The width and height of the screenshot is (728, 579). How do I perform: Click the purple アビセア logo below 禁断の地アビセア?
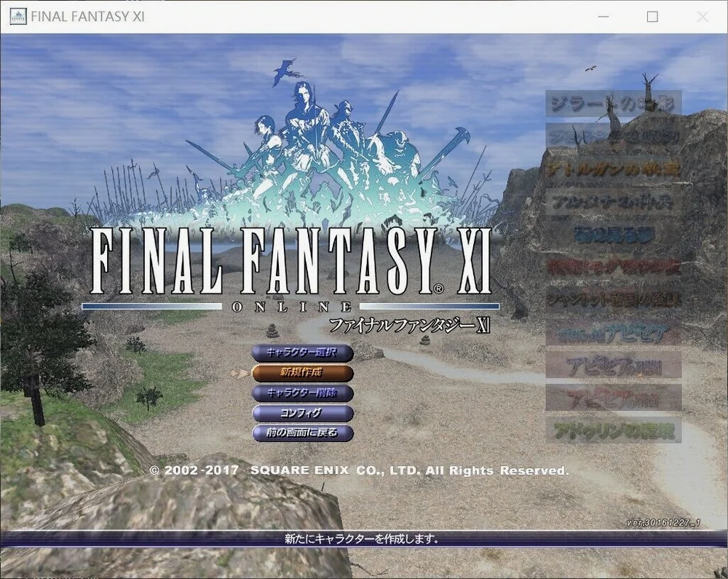[x=613, y=365]
